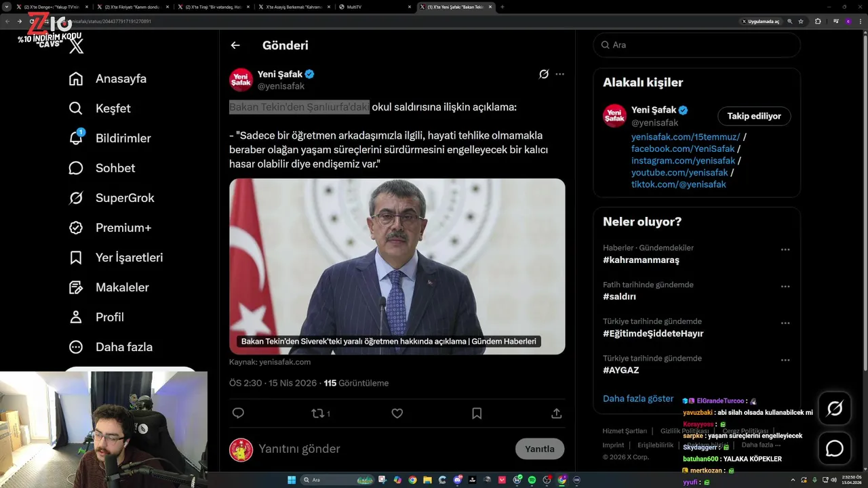Image resolution: width=868 pixels, height=488 pixels.
Task: Click the Ara search box on X
Action: (696, 45)
